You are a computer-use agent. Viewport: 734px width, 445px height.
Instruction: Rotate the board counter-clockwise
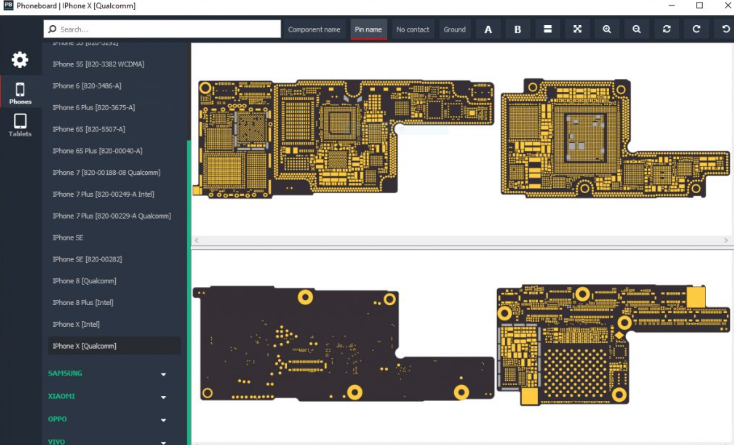[725, 29]
